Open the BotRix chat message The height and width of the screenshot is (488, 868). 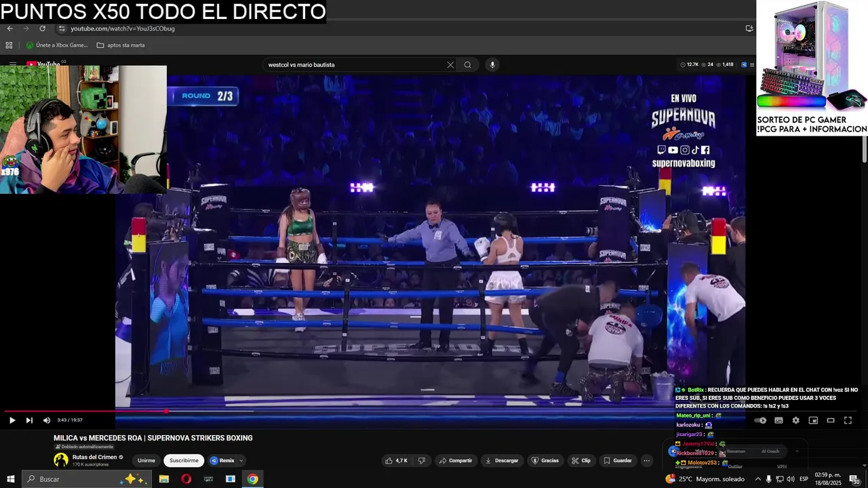point(767,398)
